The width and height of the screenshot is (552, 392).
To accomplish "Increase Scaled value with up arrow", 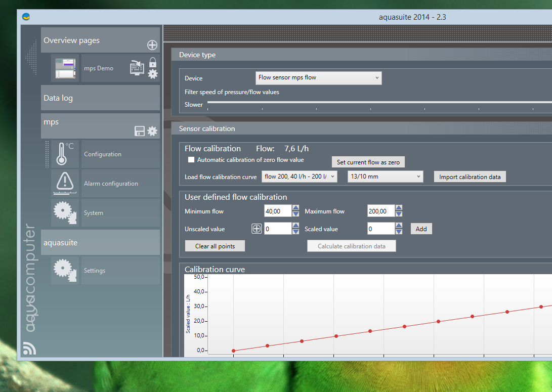I will coord(399,226).
